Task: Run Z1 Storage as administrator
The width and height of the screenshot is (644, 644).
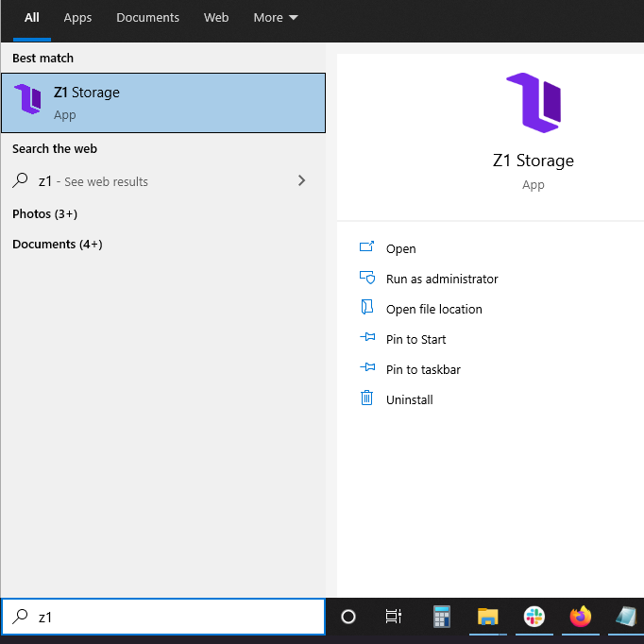Action: 442,280
